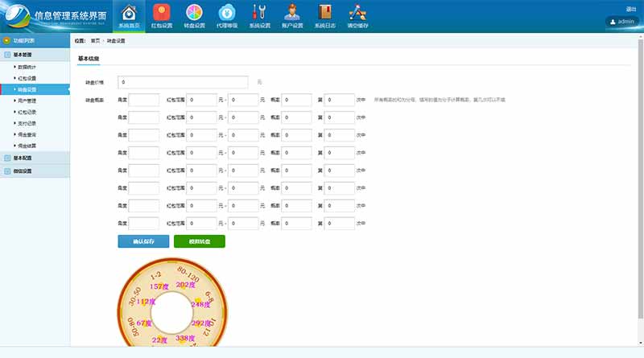
Task: Open 系统设置 tools icon
Action: [x=259, y=15]
